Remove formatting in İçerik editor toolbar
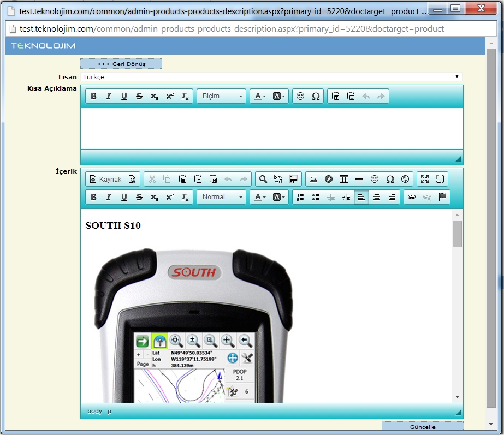The width and height of the screenshot is (504, 435). point(185,197)
